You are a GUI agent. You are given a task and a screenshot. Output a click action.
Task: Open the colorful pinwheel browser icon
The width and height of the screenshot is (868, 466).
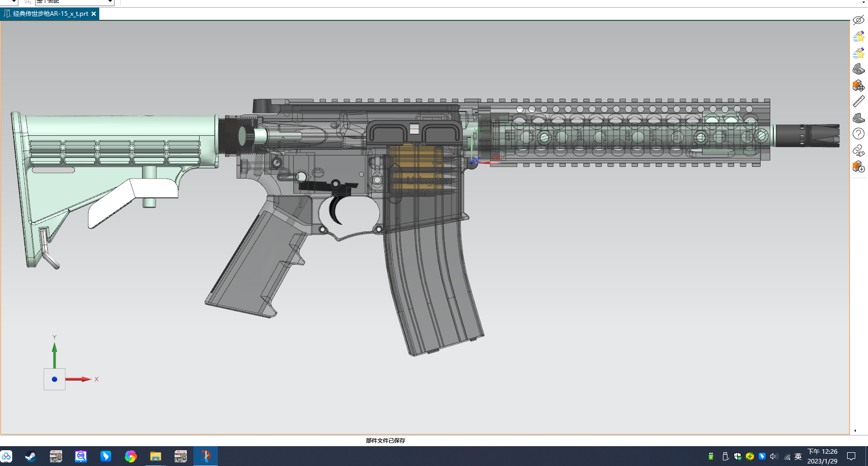[130, 456]
